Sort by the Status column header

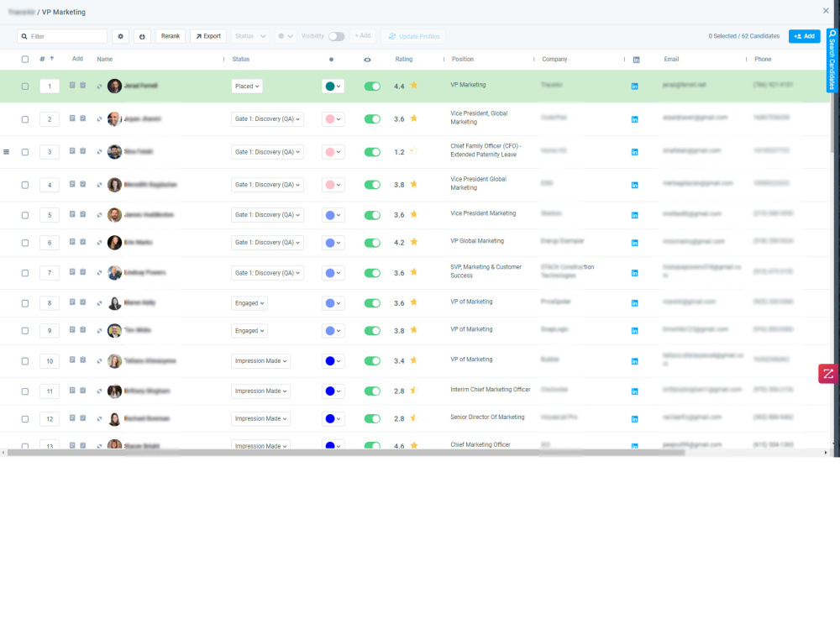tap(240, 59)
